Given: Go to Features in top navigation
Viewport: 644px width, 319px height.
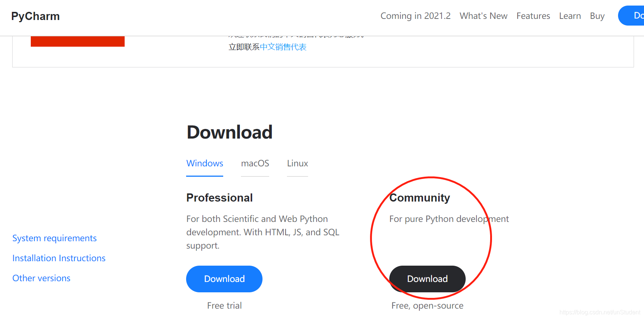Looking at the screenshot, I should [533, 16].
